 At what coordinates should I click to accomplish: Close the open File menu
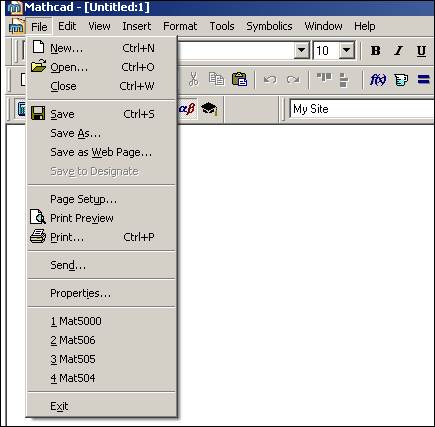(39, 26)
